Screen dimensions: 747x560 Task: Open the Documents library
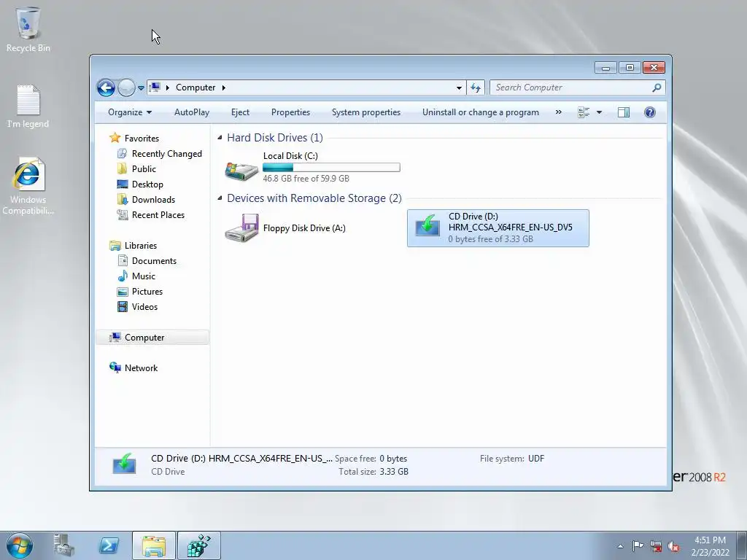(x=154, y=261)
